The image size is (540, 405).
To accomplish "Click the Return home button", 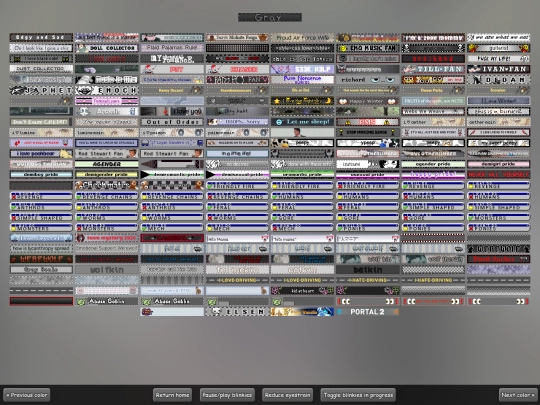I will click(x=172, y=395).
